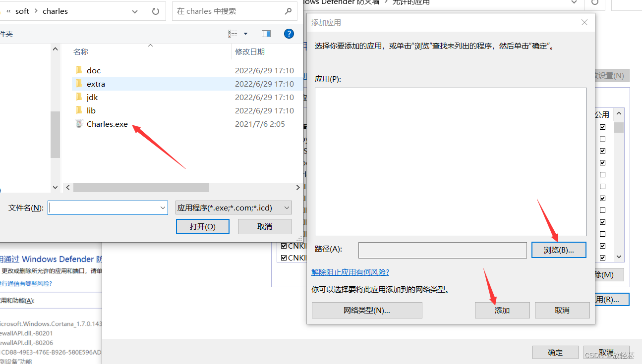Viewport: 642px width, 364px height.
Task: Click inside the 应用(P) list box
Action: [x=451, y=162]
